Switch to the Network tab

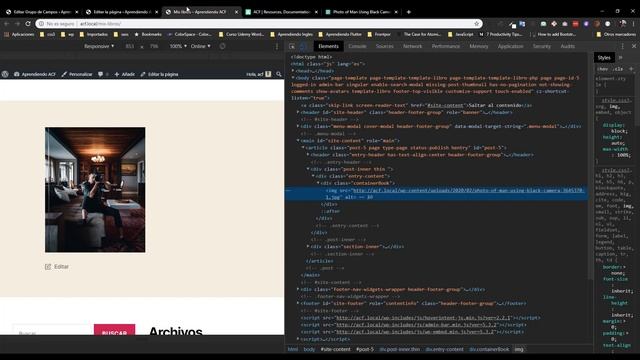coord(413,47)
